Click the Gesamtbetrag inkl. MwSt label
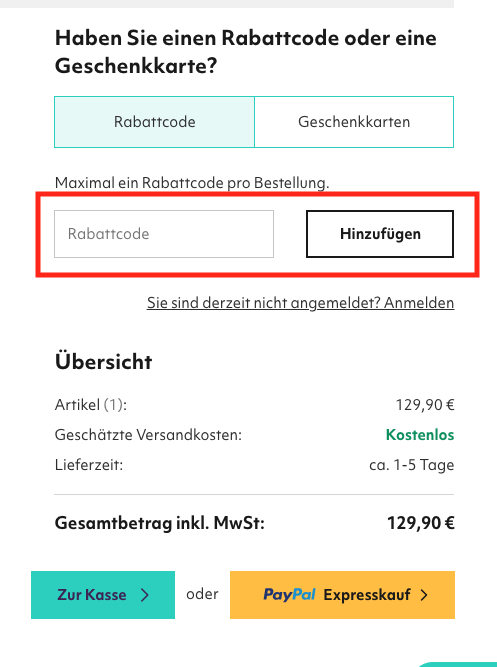This screenshot has width=497, height=667. (x=160, y=523)
